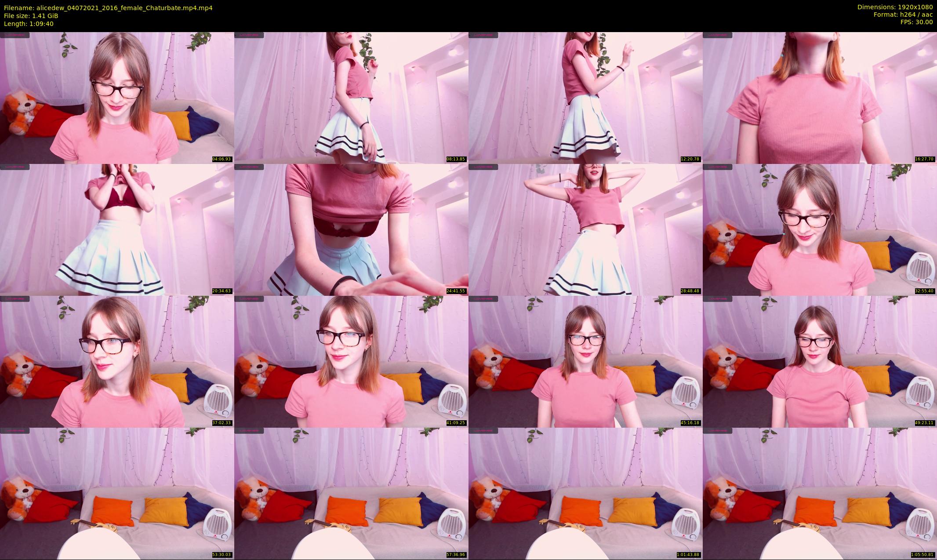Select the empty-couch frame at 53:30.03
This screenshot has height=560, width=937.
[117, 493]
